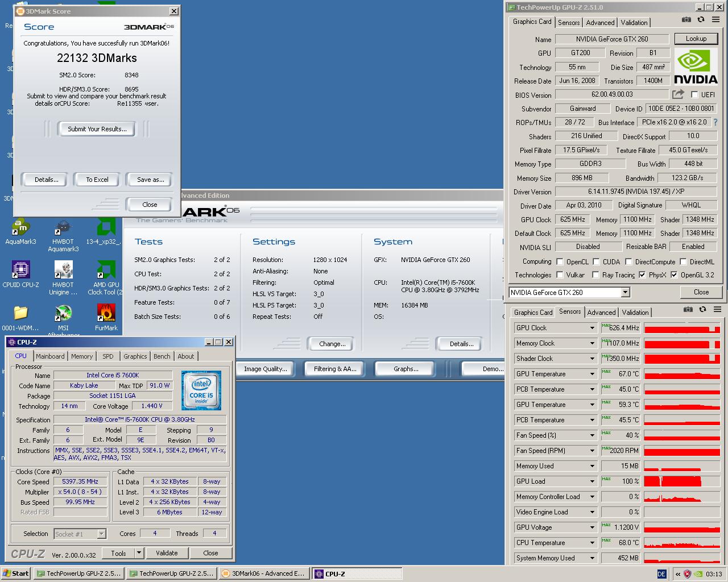
Task: Switch to the Bench tab in CPU-Z
Action: [162, 356]
